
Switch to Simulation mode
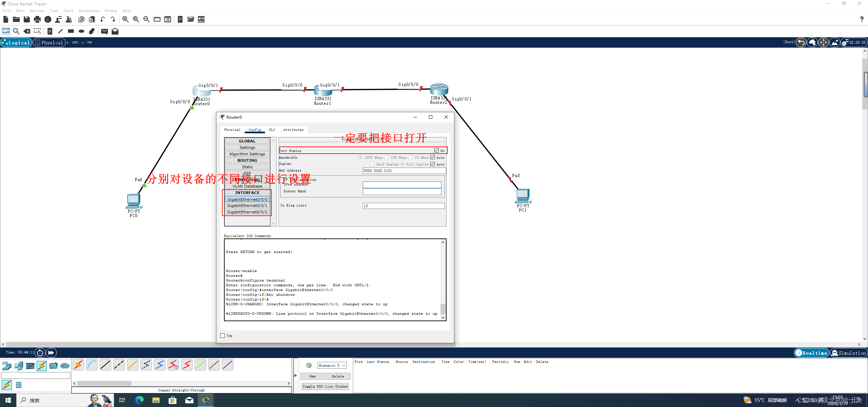tap(848, 353)
